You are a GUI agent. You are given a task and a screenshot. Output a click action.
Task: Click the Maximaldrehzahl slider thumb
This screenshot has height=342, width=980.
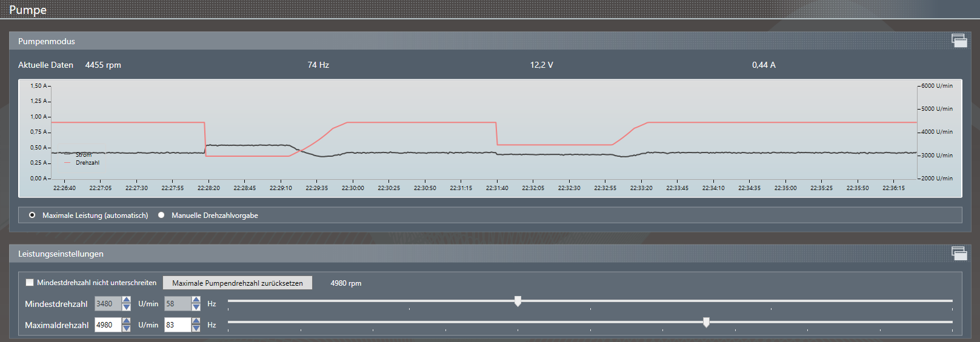pos(706,322)
